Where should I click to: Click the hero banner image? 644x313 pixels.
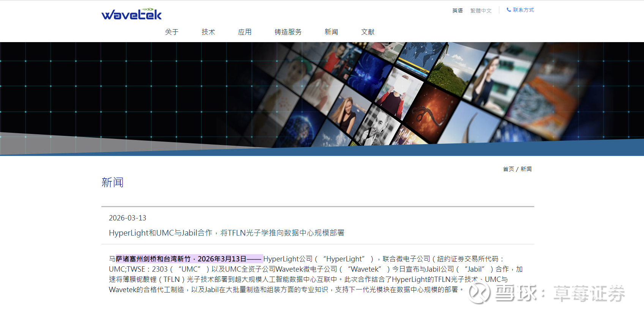[322, 99]
